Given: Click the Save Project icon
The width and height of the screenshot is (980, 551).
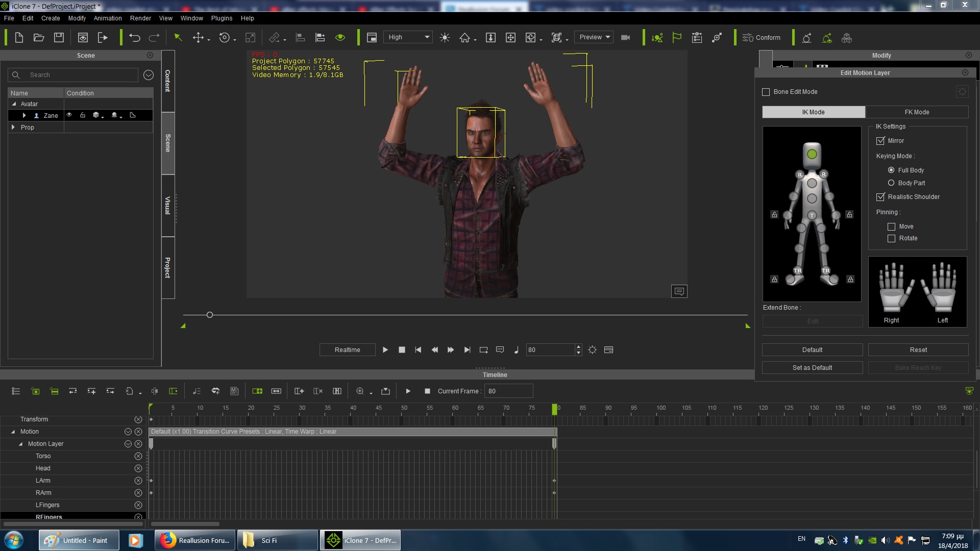Looking at the screenshot, I should click(59, 37).
